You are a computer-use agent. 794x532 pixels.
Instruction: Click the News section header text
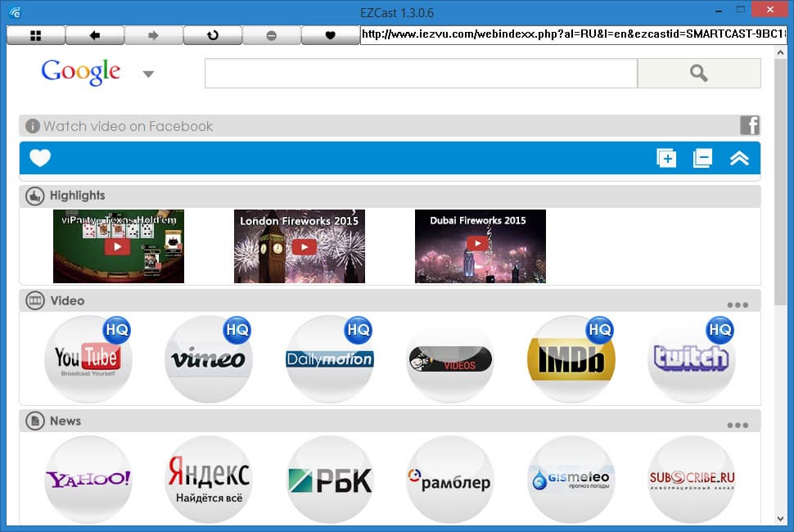(65, 422)
